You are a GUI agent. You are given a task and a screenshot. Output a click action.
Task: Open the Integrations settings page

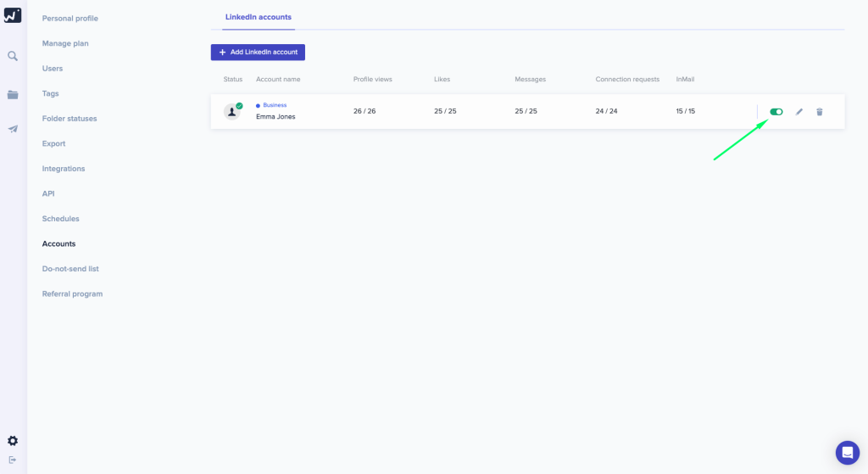tap(64, 169)
